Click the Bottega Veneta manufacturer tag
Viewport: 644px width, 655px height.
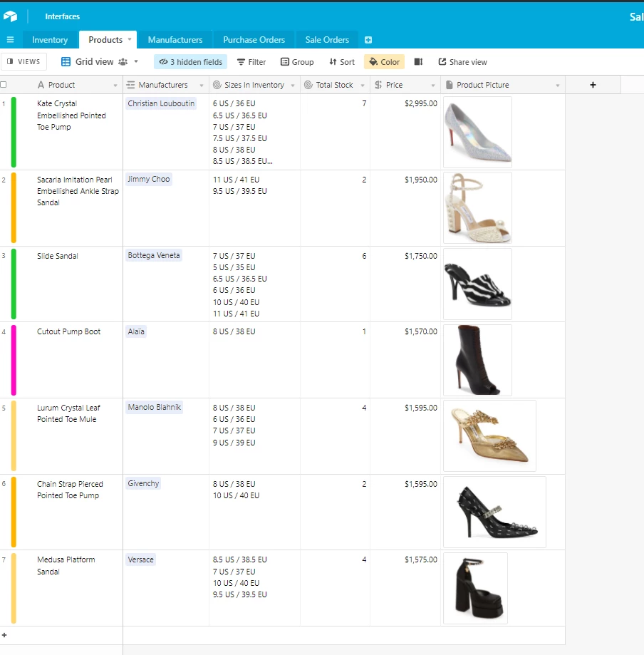[154, 255]
